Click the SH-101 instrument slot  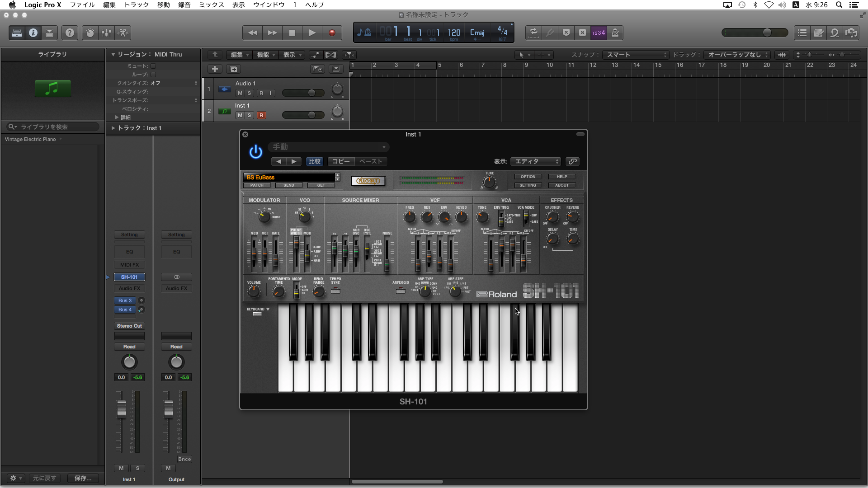pos(129,277)
